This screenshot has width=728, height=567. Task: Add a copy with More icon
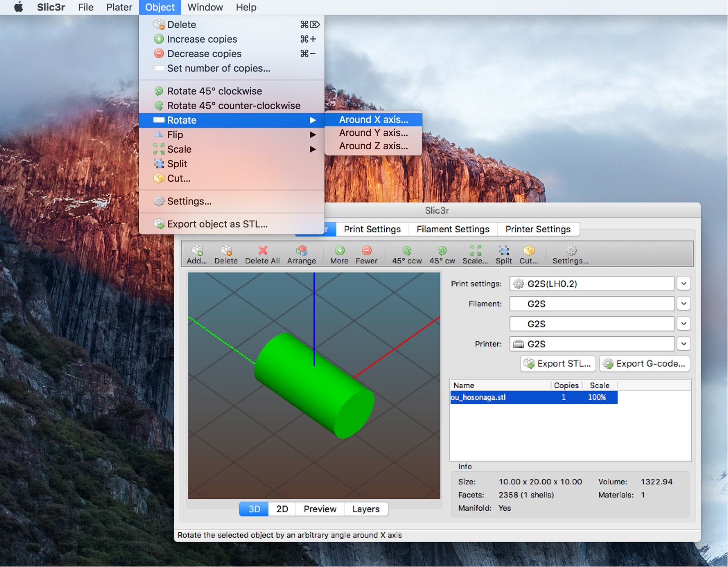(x=339, y=254)
